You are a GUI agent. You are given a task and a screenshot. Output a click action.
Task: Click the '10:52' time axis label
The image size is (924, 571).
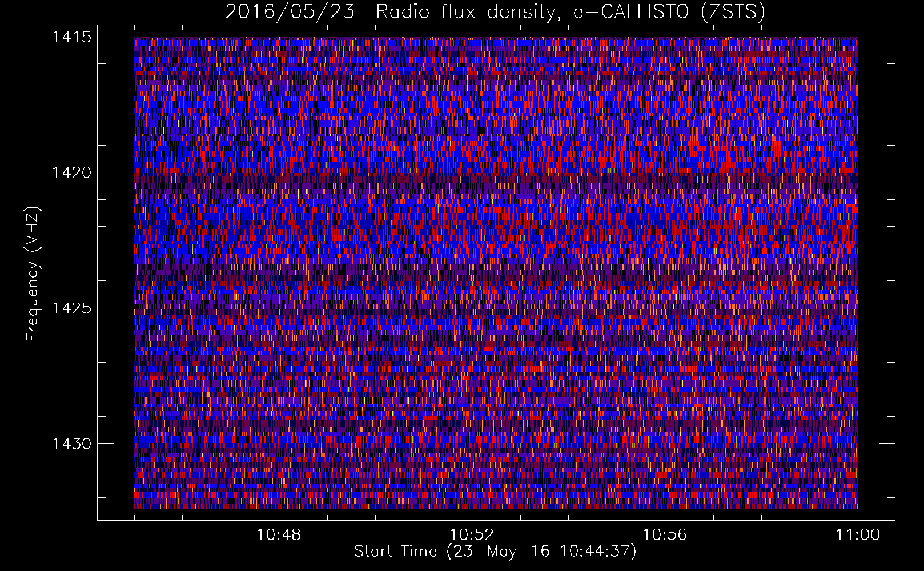[472, 535]
